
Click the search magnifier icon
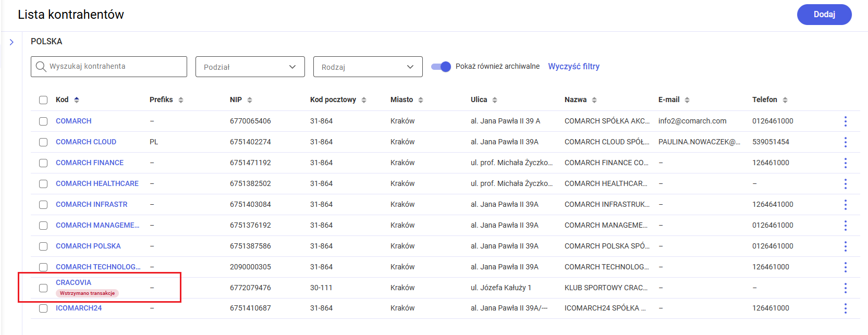(41, 67)
